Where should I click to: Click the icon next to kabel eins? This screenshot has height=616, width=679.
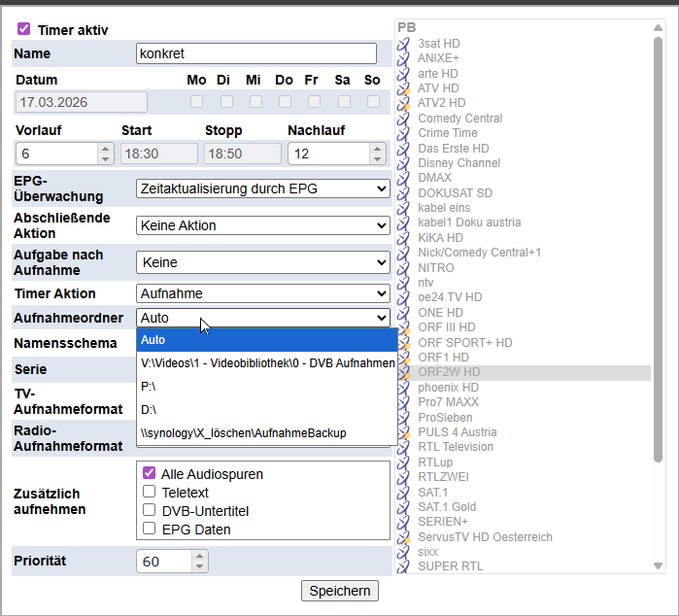[x=404, y=208]
